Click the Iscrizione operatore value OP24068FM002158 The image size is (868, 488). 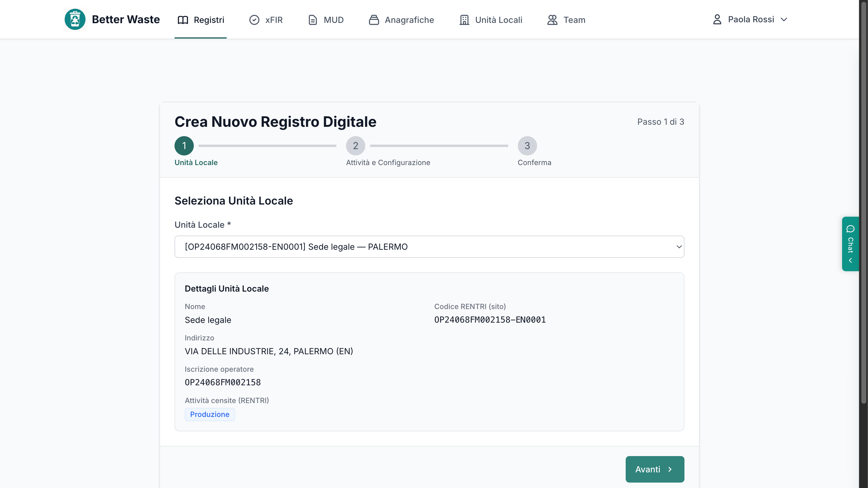coord(222,382)
